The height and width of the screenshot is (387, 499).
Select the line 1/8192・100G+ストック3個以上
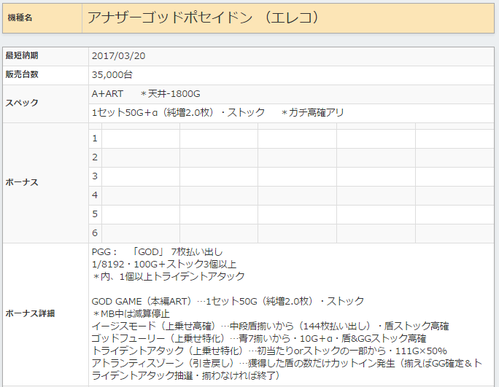tap(164, 264)
